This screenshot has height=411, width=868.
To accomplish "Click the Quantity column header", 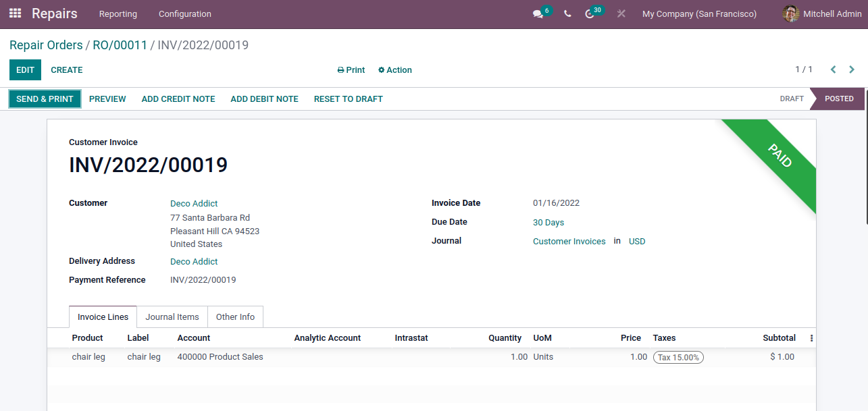I will click(505, 338).
